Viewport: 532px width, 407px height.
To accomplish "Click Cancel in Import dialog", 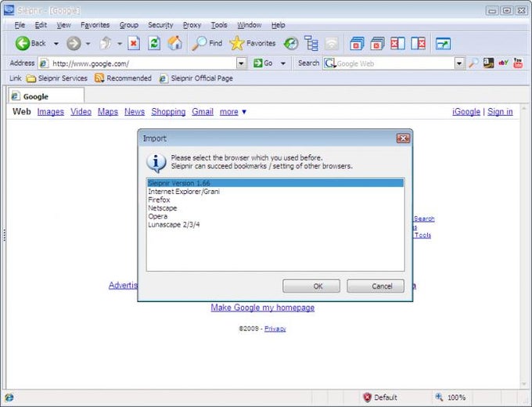I will [x=376, y=286].
